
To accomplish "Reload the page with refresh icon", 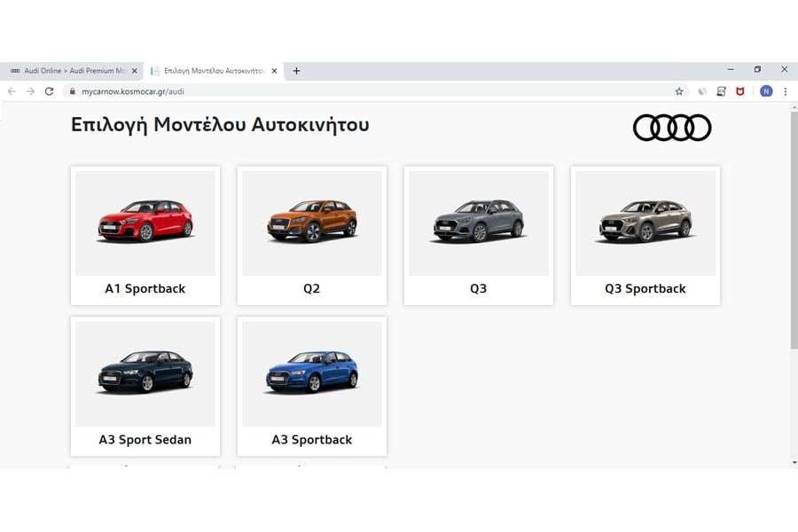I will pos(49,91).
